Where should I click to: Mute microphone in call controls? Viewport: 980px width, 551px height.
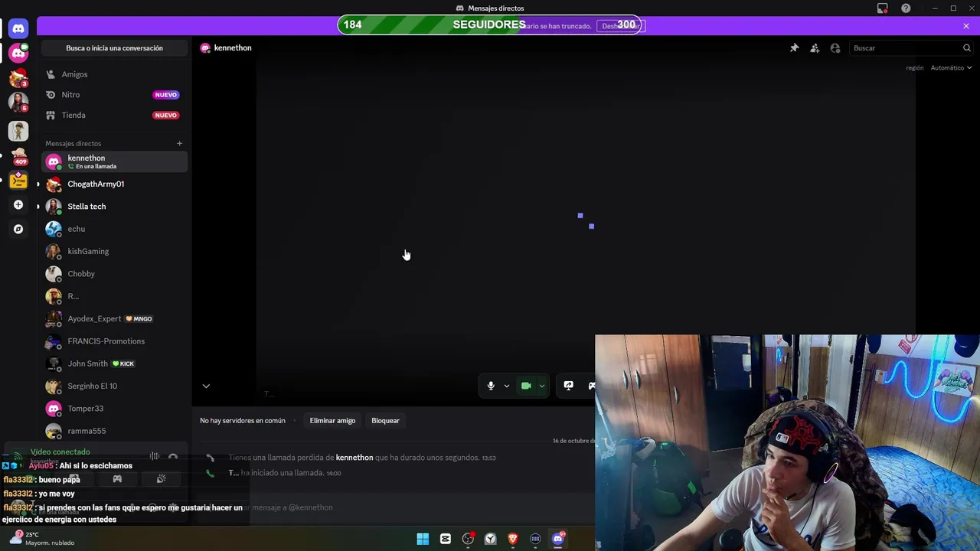coord(491,386)
